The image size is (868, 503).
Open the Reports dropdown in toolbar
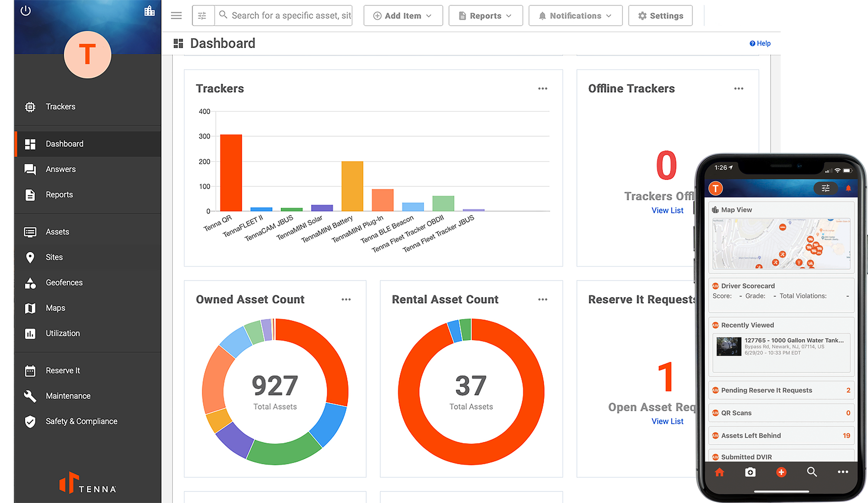tap(485, 16)
